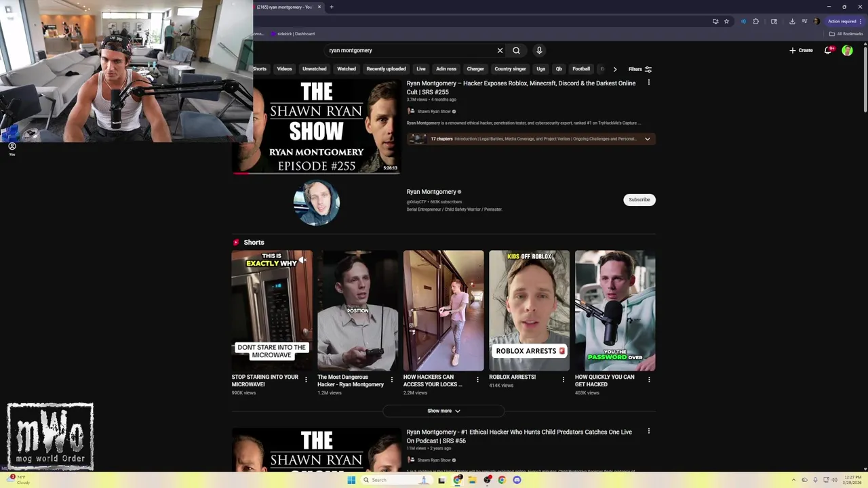
Task: Start voice search with microphone icon
Action: pyautogui.click(x=539, y=50)
